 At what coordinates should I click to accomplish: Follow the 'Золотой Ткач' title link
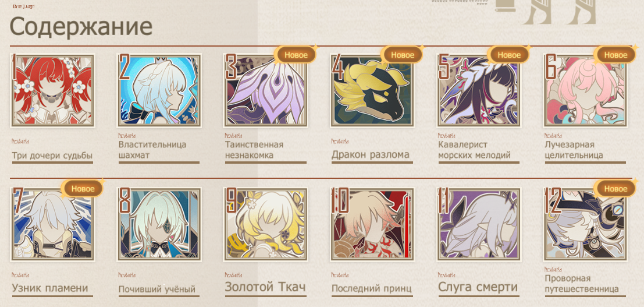click(265, 287)
